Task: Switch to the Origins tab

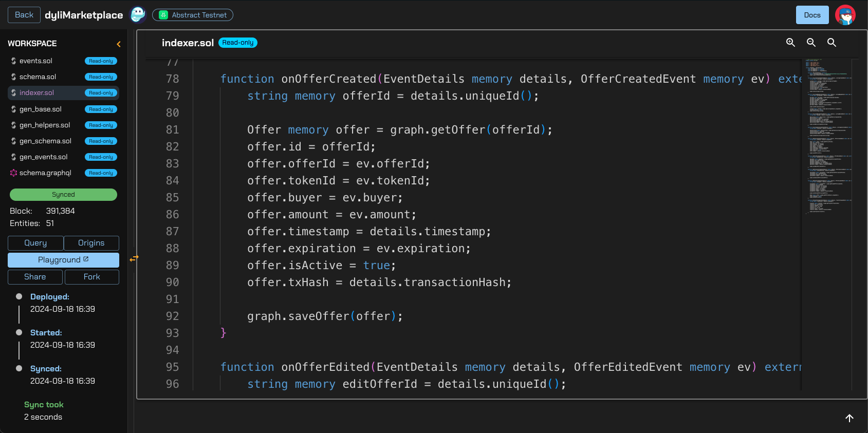Action: coord(91,243)
